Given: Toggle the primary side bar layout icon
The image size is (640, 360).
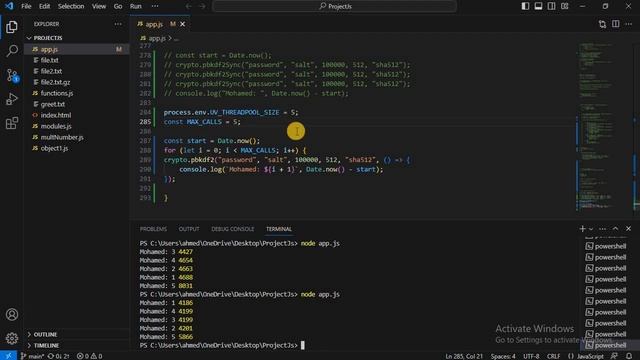Looking at the screenshot, I should click(525, 6).
